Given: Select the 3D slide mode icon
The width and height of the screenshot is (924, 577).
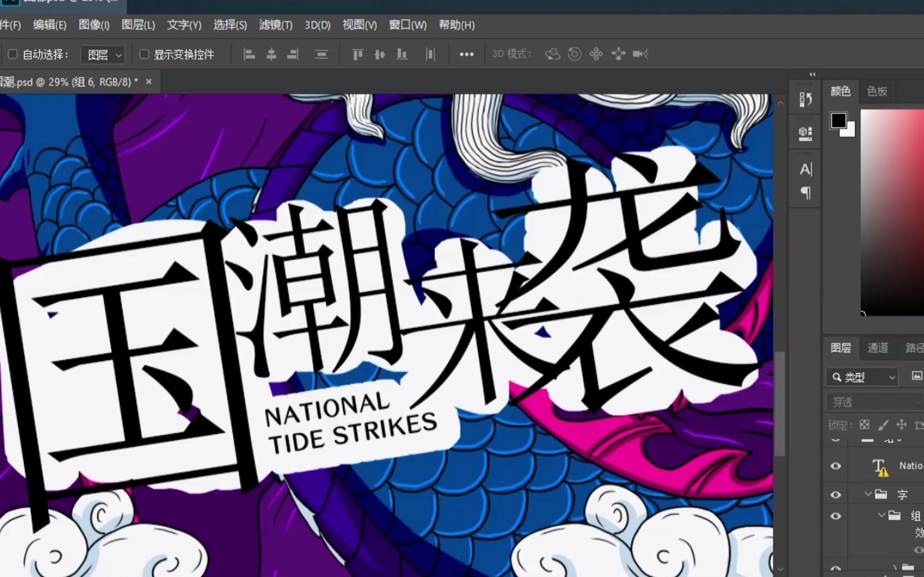Looking at the screenshot, I should (618, 54).
